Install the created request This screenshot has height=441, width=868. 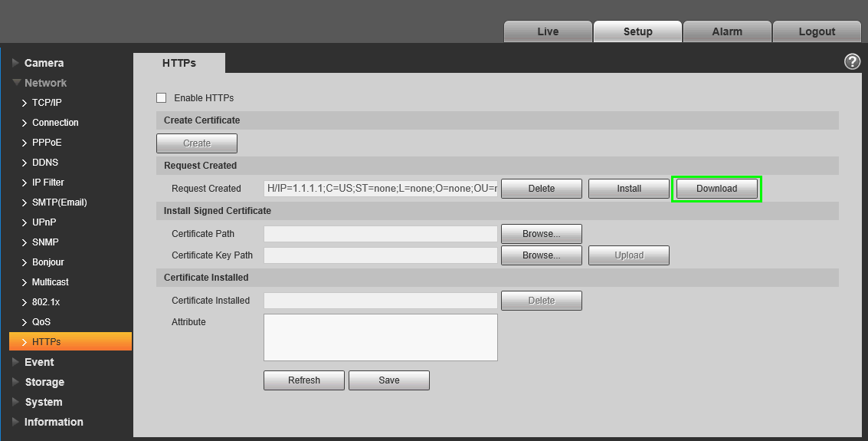tap(629, 189)
